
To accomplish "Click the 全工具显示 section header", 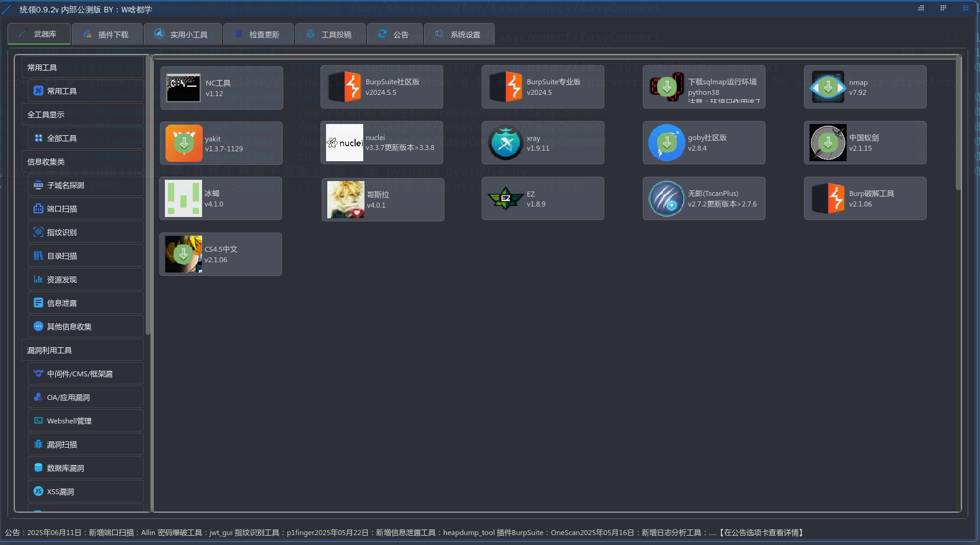I will click(x=82, y=115).
